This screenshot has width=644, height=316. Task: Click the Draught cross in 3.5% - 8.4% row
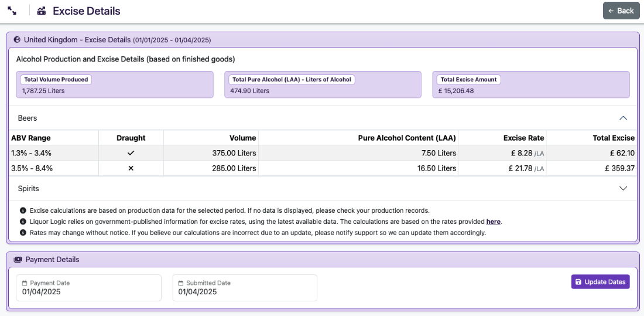131,168
